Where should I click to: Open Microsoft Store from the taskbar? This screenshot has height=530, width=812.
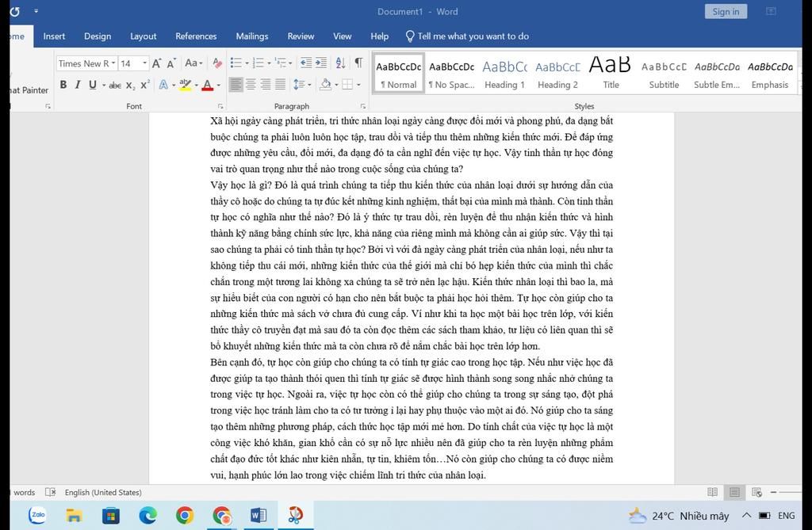[111, 515]
